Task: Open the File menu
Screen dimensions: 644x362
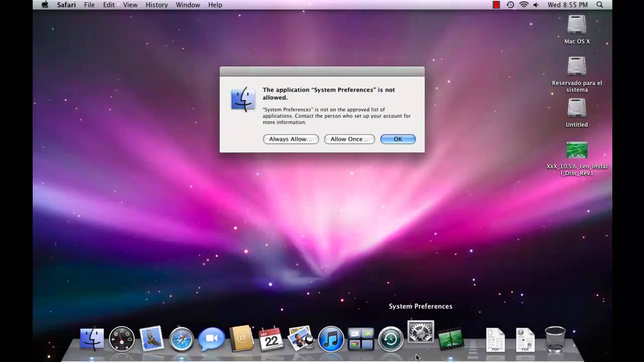Action: 90,5
